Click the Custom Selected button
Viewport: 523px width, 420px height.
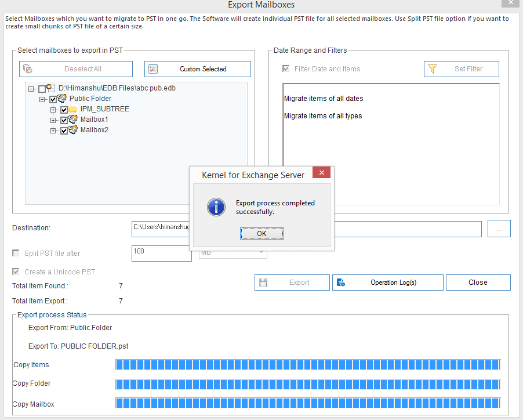point(198,69)
